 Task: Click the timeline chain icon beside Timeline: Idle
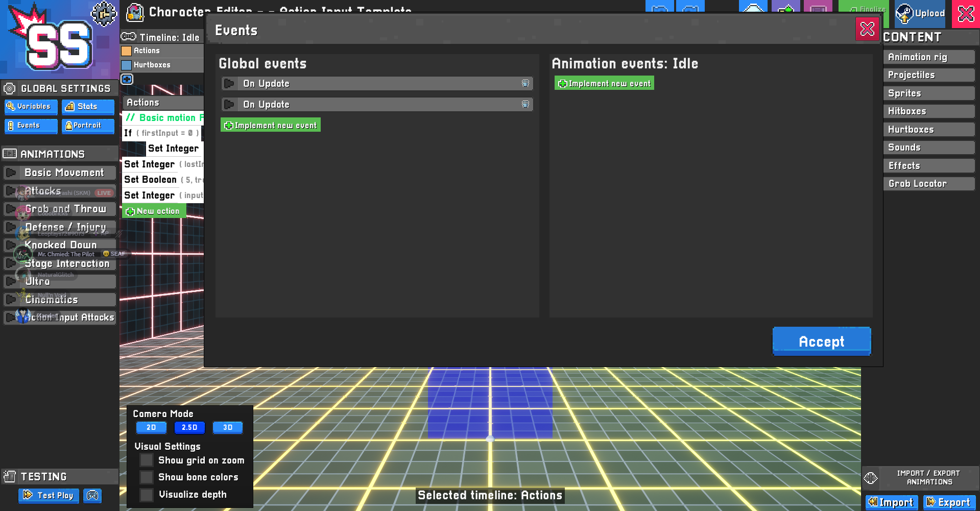(x=128, y=37)
